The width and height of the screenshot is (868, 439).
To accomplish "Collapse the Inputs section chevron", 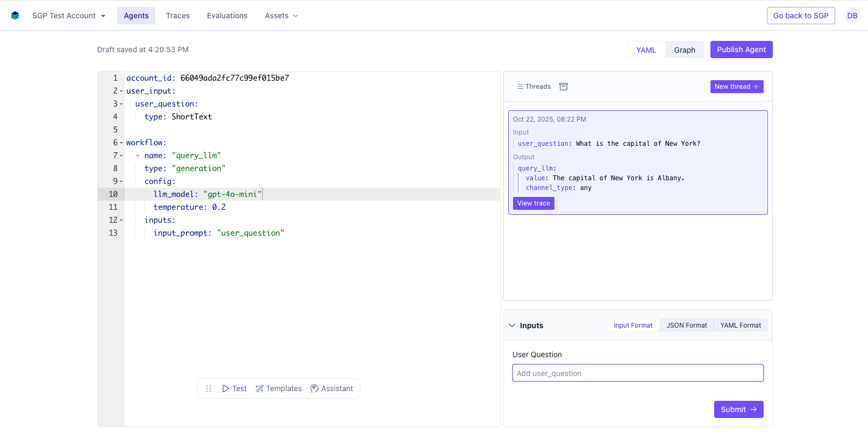I will click(512, 325).
